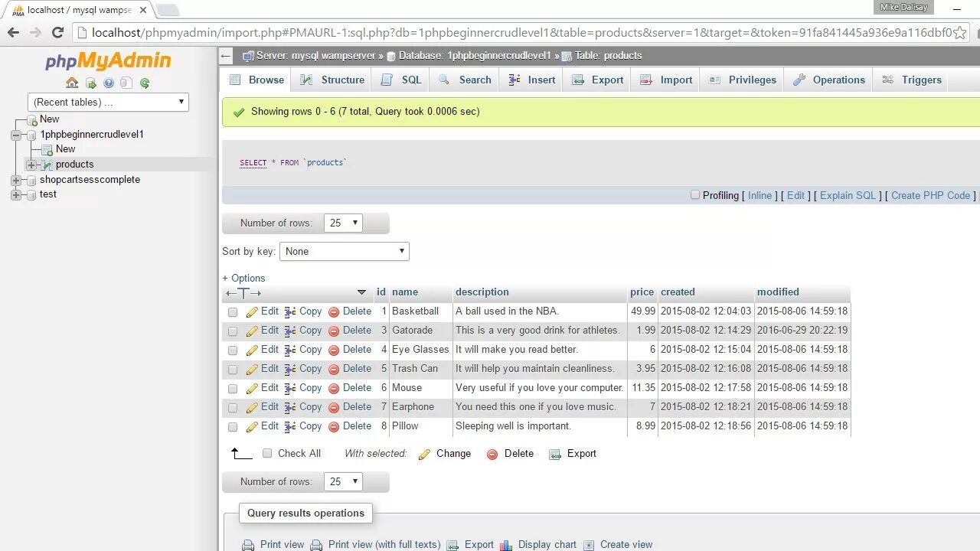Open the top Number of rows dropdown
Image resolution: width=980 pixels, height=551 pixels.
344,223
